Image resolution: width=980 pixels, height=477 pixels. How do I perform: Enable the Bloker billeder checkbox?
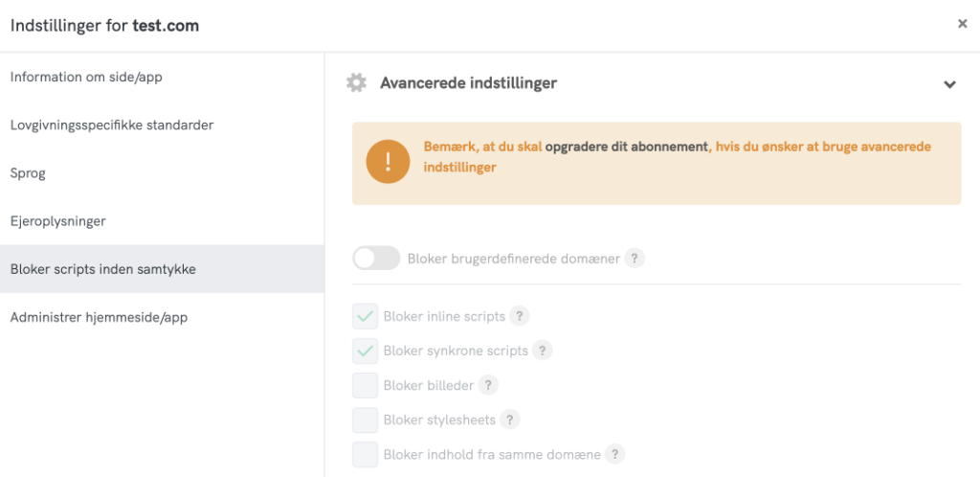tap(365, 385)
